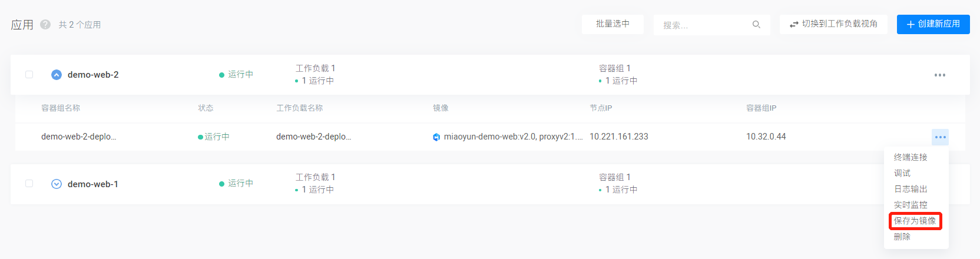This screenshot has width=980, height=259.
Task: Click the image icon beside miaoyun-demo-web
Action: (x=436, y=137)
